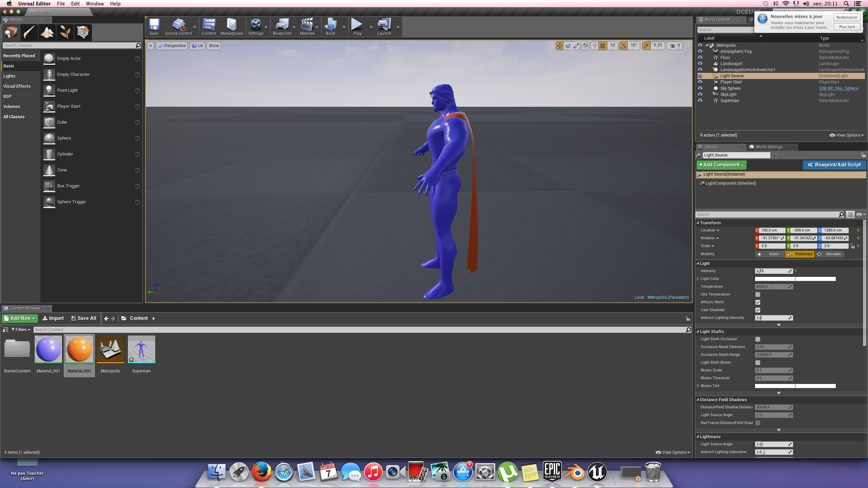Image resolution: width=868 pixels, height=488 pixels.
Task: Hide the Superman actor via eye icon
Action: pyautogui.click(x=700, y=101)
